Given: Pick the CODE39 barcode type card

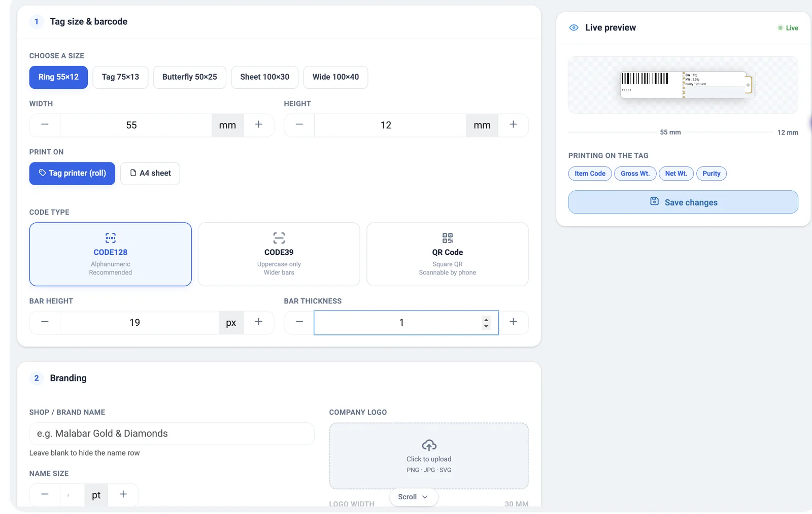Looking at the screenshot, I should (279, 254).
